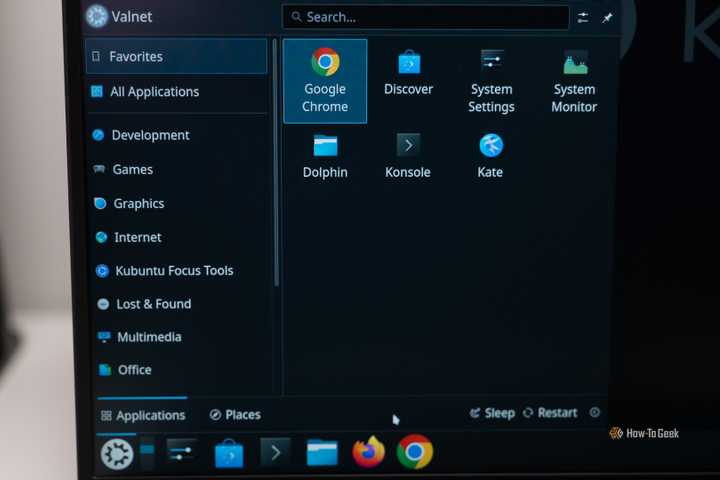Select Favorites category
The width and height of the screenshot is (720, 480).
coord(176,56)
